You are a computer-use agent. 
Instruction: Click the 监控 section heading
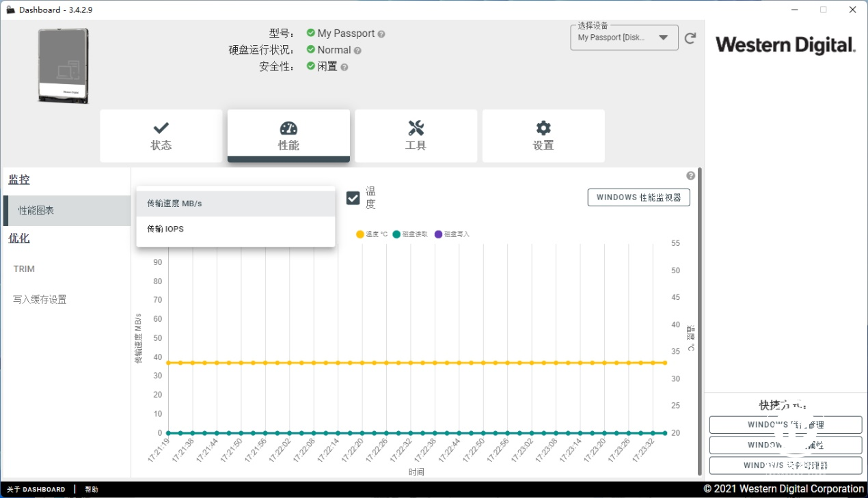19,180
